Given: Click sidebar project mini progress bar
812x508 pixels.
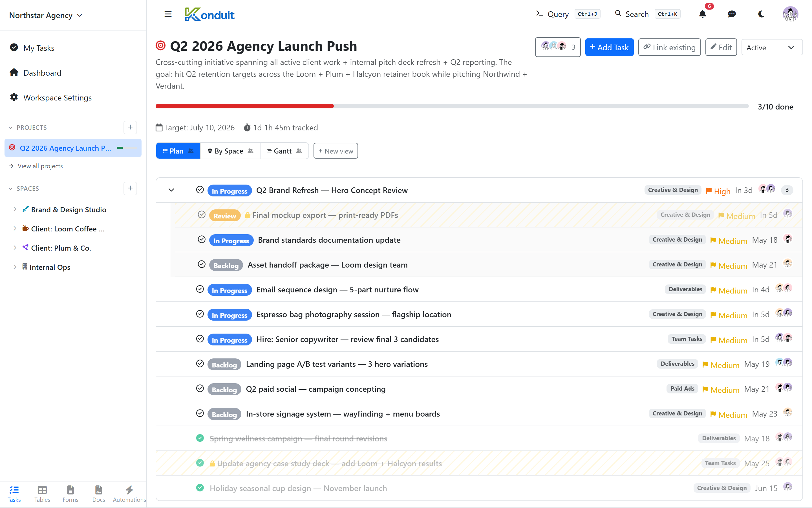Looking at the screenshot, I should coord(127,148).
